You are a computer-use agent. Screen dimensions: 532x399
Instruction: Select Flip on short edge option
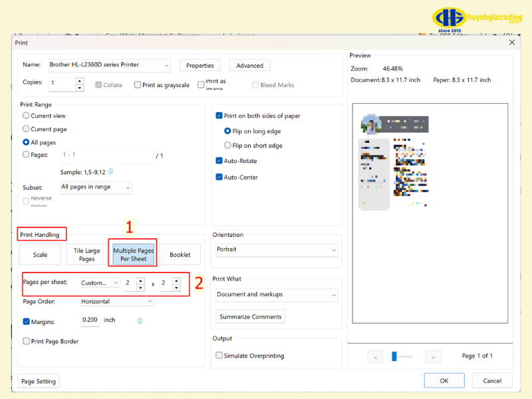coord(227,146)
